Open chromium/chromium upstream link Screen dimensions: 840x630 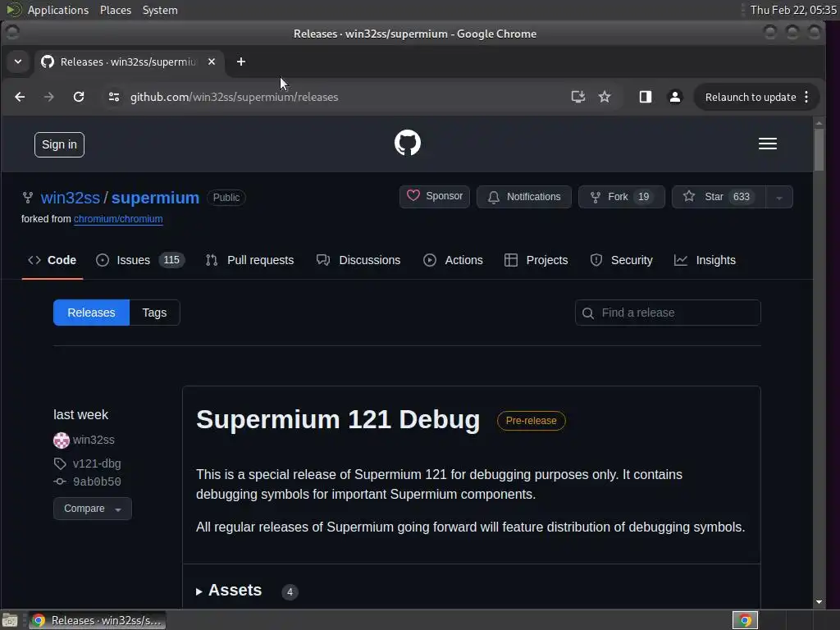click(118, 219)
